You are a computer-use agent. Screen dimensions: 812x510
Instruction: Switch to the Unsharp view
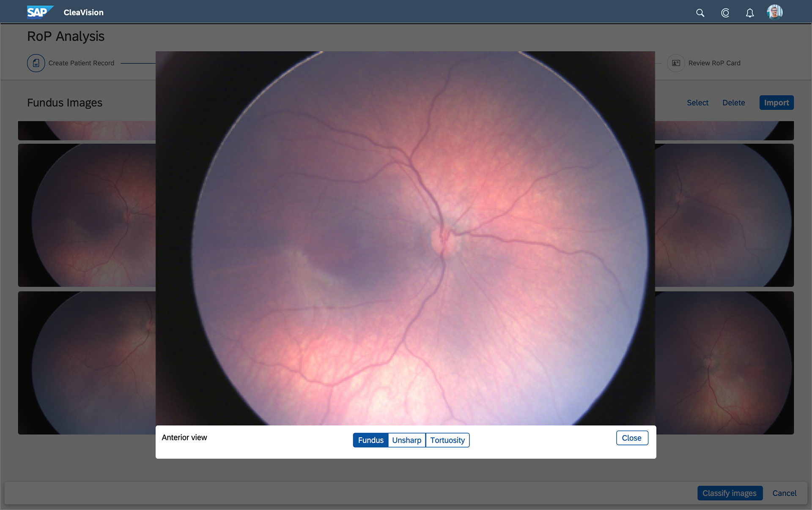tap(406, 440)
